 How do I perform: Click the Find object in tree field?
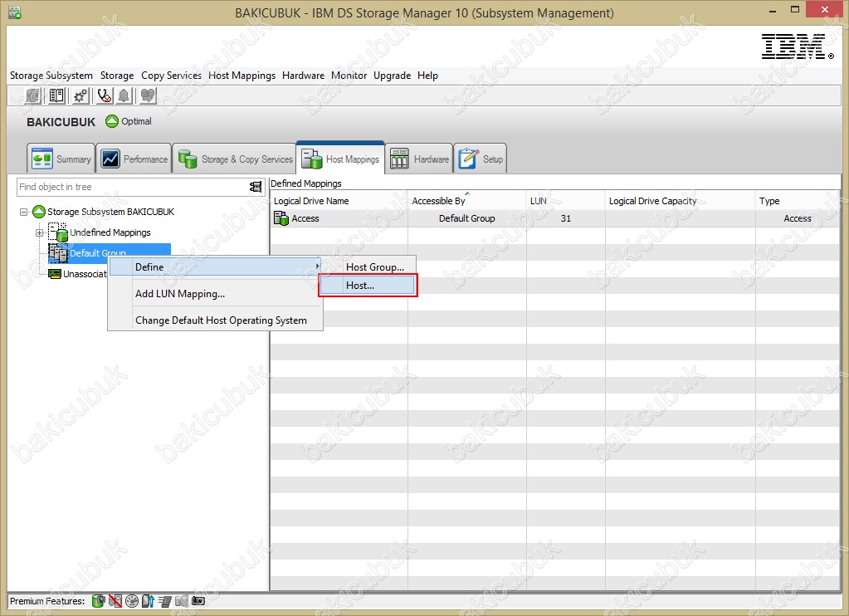[x=133, y=187]
